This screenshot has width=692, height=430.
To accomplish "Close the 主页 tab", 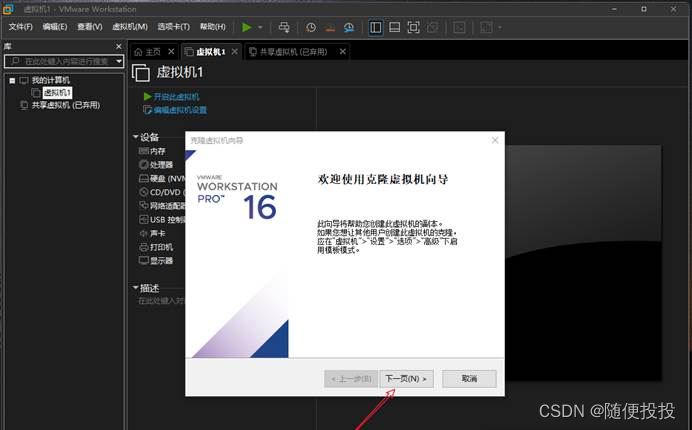I will point(171,52).
